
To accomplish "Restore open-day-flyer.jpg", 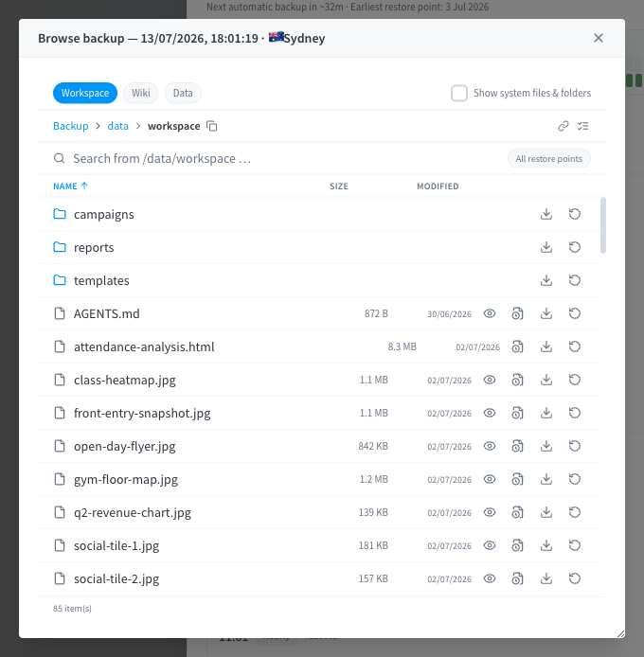I will pos(575,446).
